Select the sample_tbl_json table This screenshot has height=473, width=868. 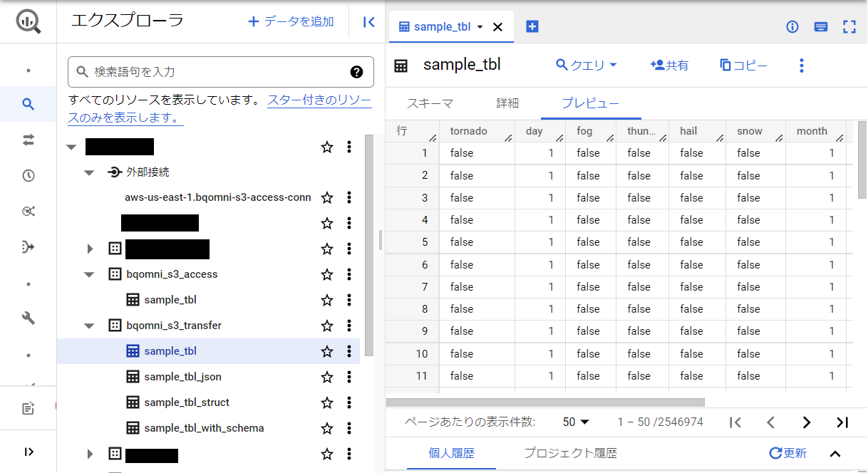(x=182, y=377)
